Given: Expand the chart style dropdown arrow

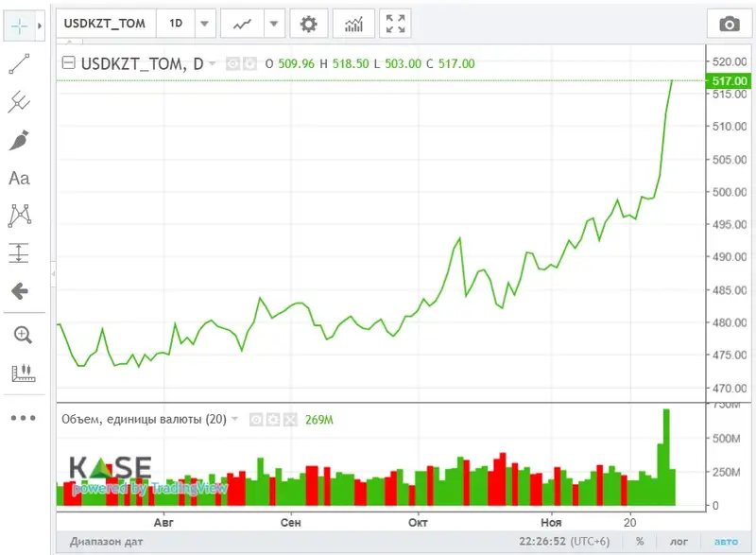Looking at the screenshot, I should pos(273,24).
